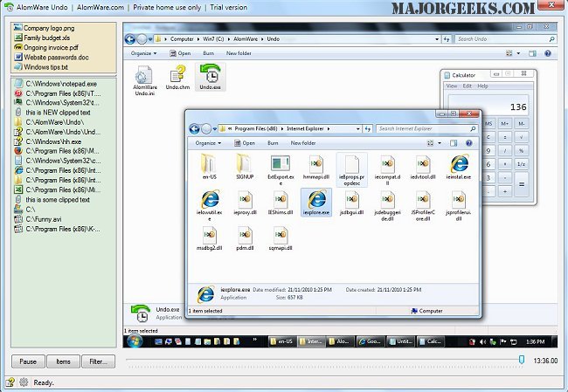Screen dimensions: 568x392
Task: Click the Calc... taskbar button
Action: (430, 341)
